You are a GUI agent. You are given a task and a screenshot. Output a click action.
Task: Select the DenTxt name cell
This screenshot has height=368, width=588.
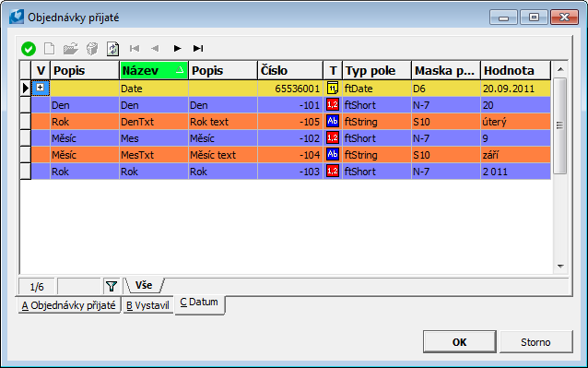coord(154,122)
